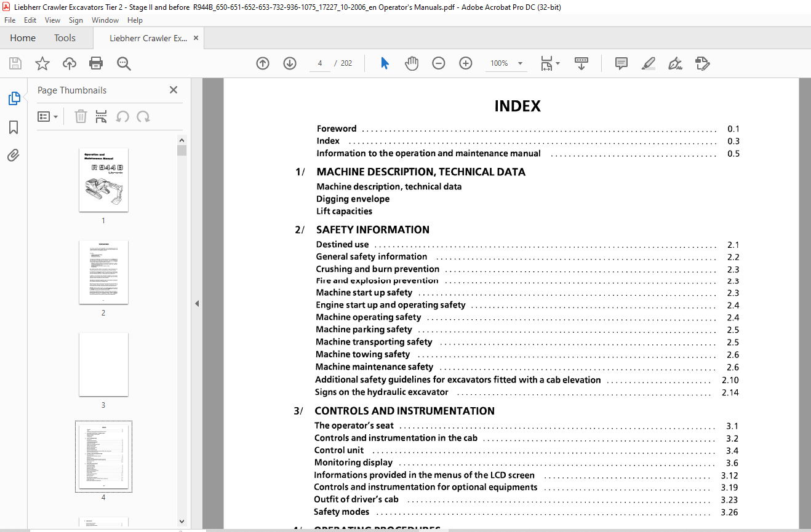811x532 pixels.
Task: Click "Outfit of driver's cab" entry
Action: click(356, 499)
